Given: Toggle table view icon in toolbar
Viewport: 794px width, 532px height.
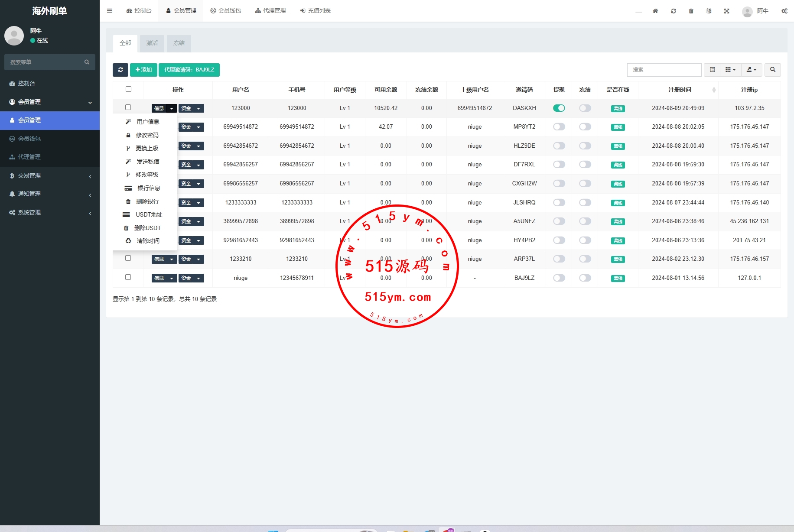Looking at the screenshot, I should (x=712, y=70).
